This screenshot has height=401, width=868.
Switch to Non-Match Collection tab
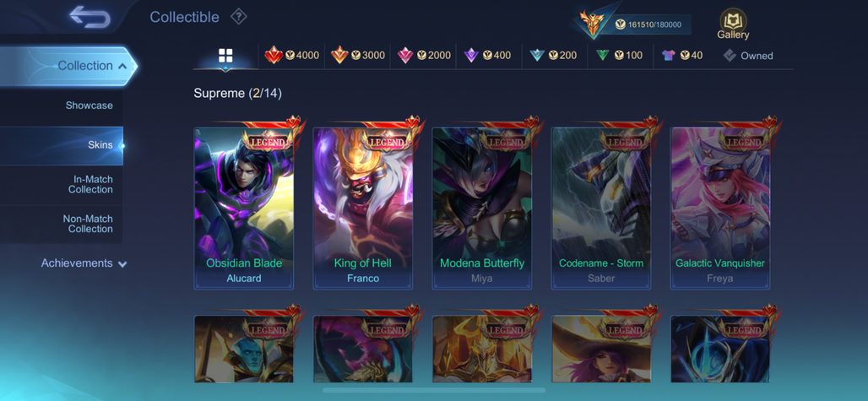click(62, 224)
